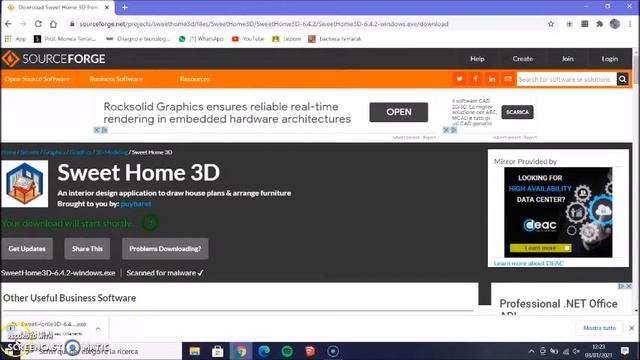Viewport: 640px width, 360px height.
Task: Click the newsletter envelope icon
Action: coord(508,79)
